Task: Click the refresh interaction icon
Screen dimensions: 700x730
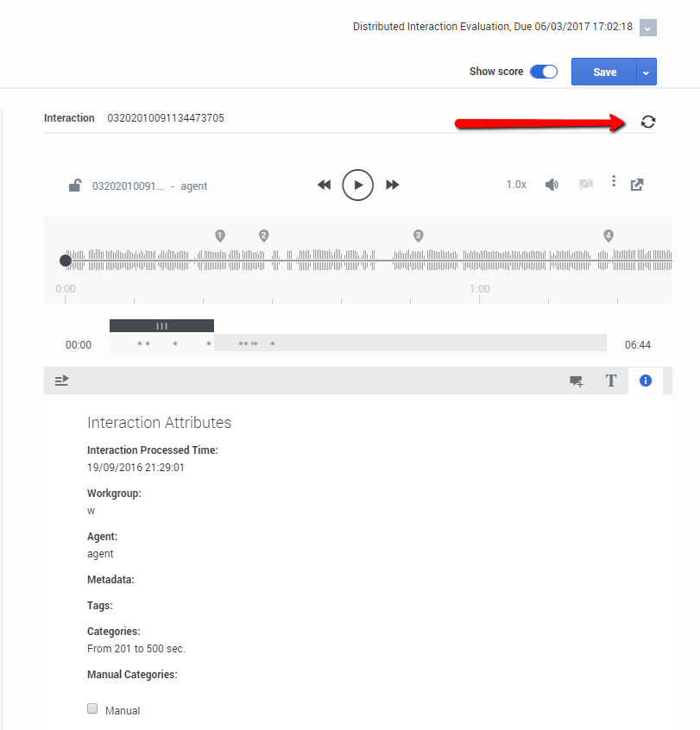Action: [x=647, y=122]
